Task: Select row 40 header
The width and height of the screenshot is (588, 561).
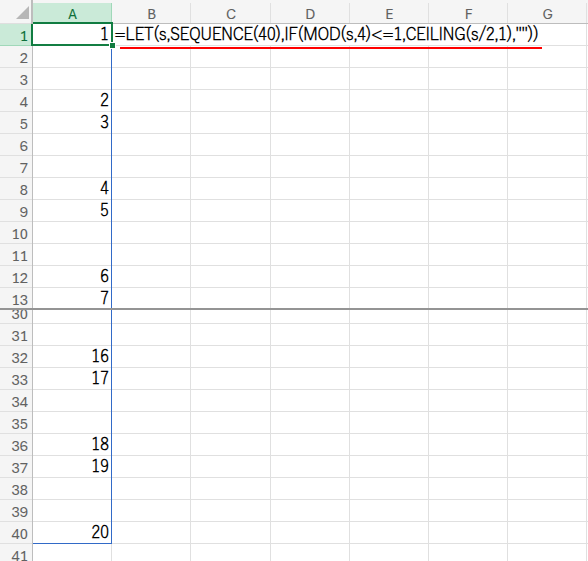Action: click(x=16, y=533)
